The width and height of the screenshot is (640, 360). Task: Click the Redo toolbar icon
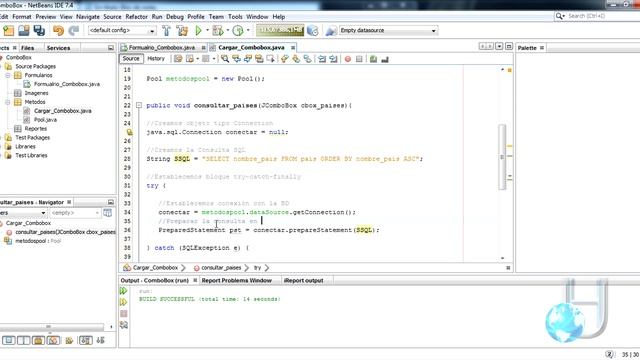[74, 30]
